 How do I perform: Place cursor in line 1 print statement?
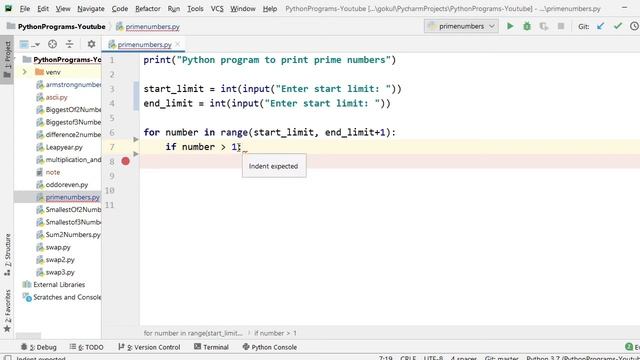pos(270,60)
